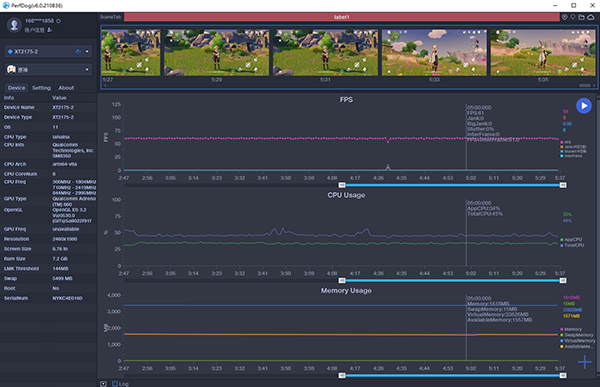Switch to the Setting tab
Screen dimensions: 600x387
(41, 88)
